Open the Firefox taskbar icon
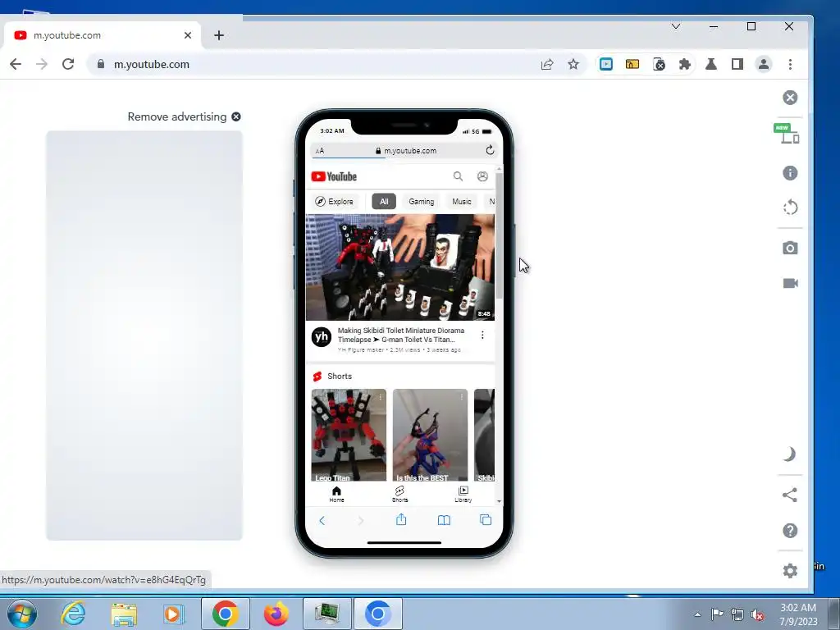 [276, 614]
